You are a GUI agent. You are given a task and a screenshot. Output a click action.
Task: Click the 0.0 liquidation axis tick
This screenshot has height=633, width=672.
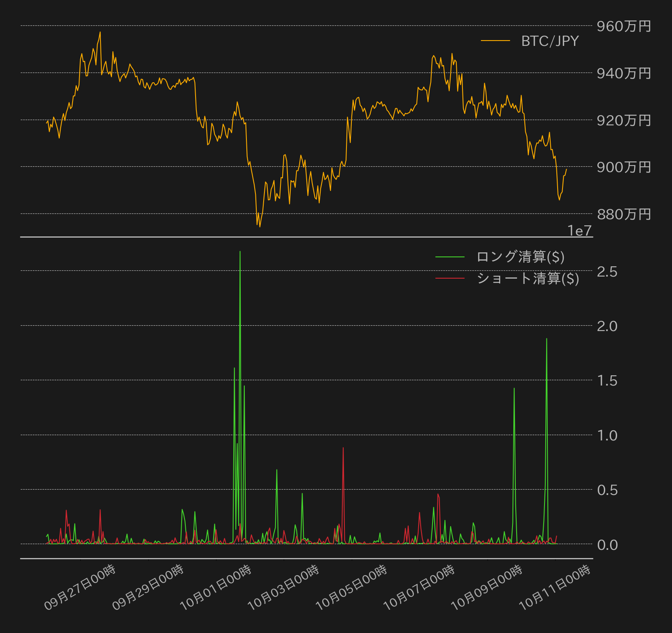coord(607,545)
